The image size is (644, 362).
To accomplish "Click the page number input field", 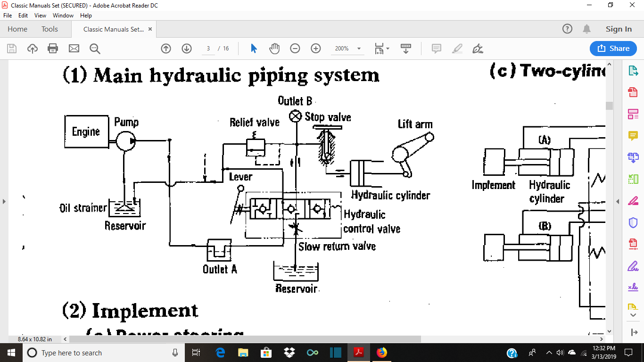I will [208, 49].
